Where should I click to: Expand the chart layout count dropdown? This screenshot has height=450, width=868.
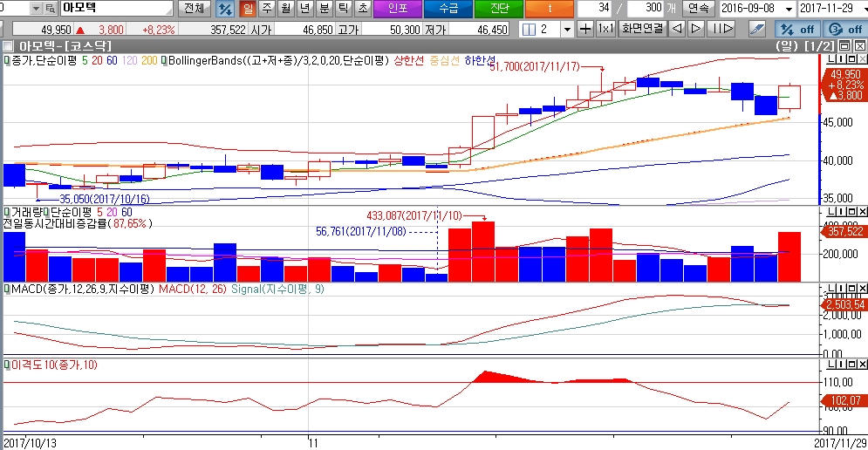[x=567, y=29]
